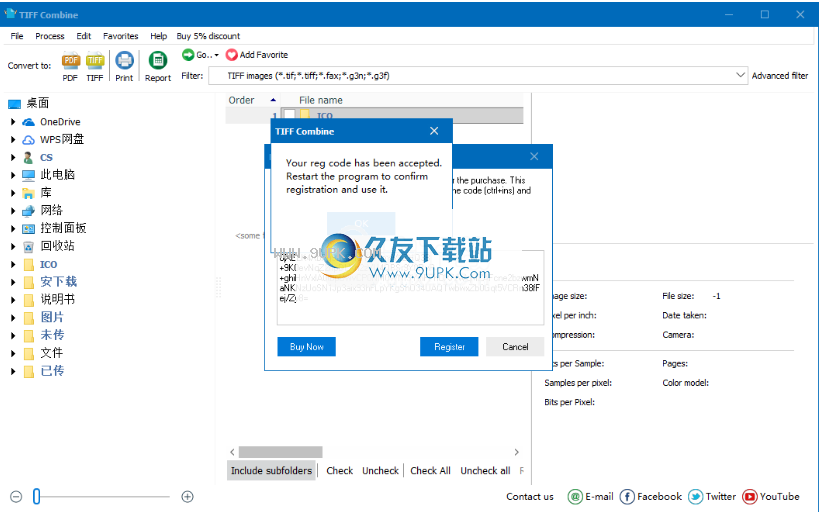
Task: Select the 图片 folder
Action: [x=52, y=318]
